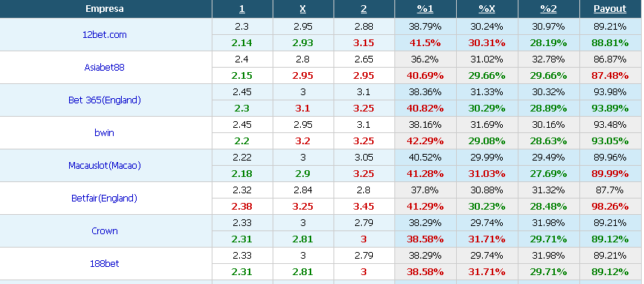The width and height of the screenshot is (644, 284).
Task: Open the bwin bookmaker link
Action: pos(104,133)
